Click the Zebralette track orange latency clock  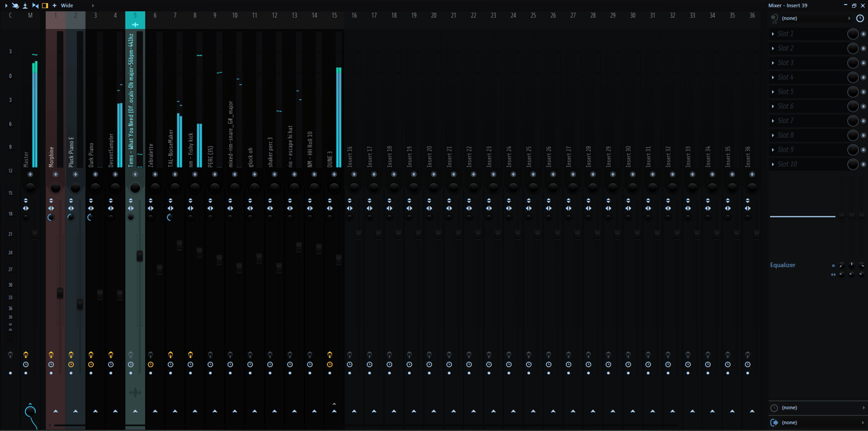click(150, 364)
